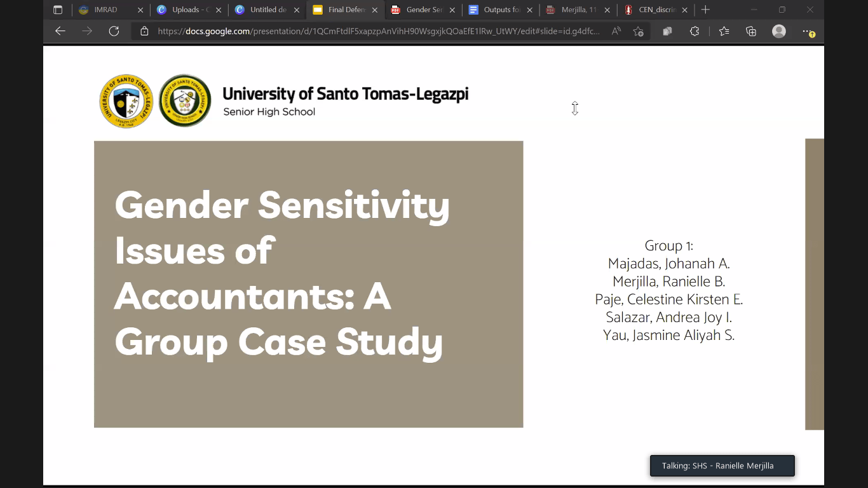Image resolution: width=868 pixels, height=488 pixels.
Task: Close the CEN_discrimination tab
Action: coord(684,10)
